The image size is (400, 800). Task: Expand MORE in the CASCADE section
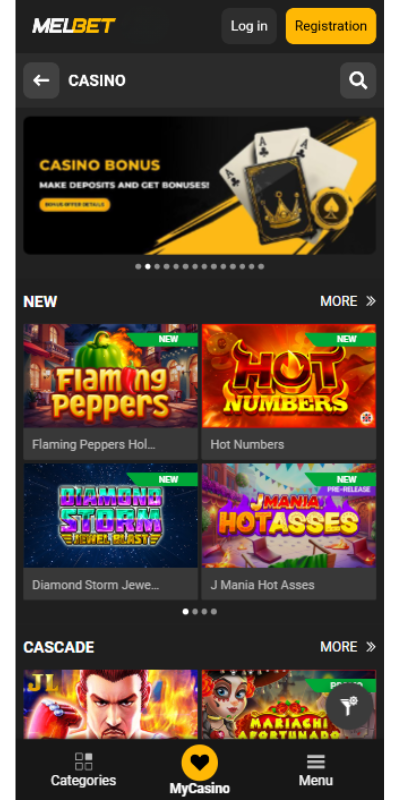coord(339,647)
